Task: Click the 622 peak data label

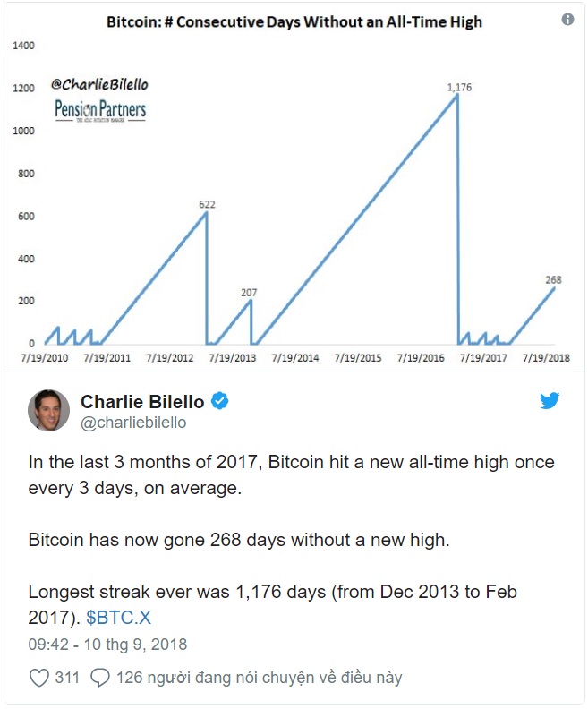Action: (x=207, y=204)
